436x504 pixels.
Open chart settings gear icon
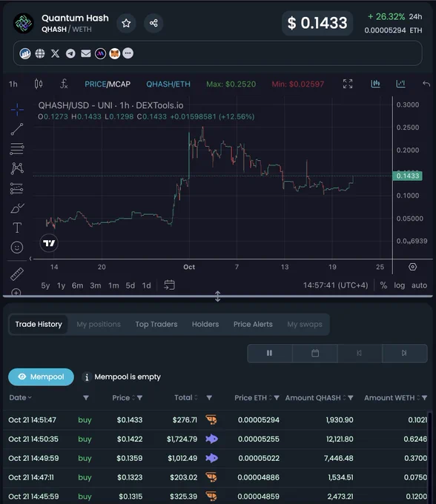[x=412, y=267]
